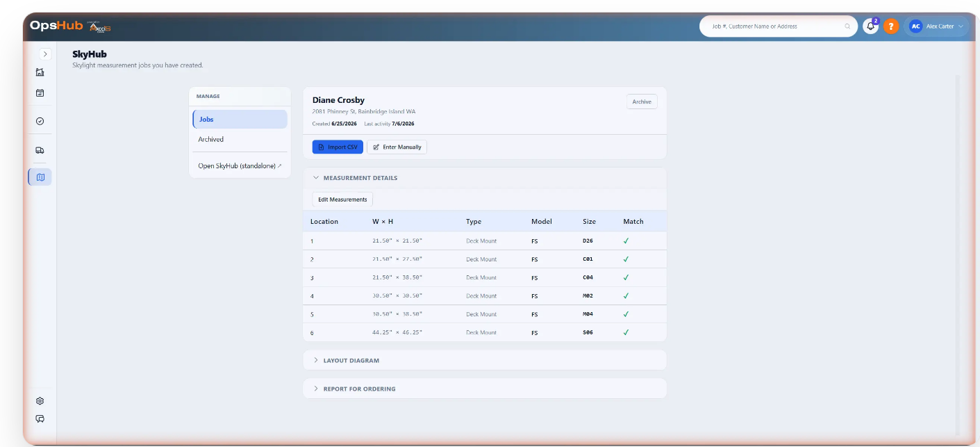Open the dashboard chart icon in sidebar

click(x=40, y=72)
